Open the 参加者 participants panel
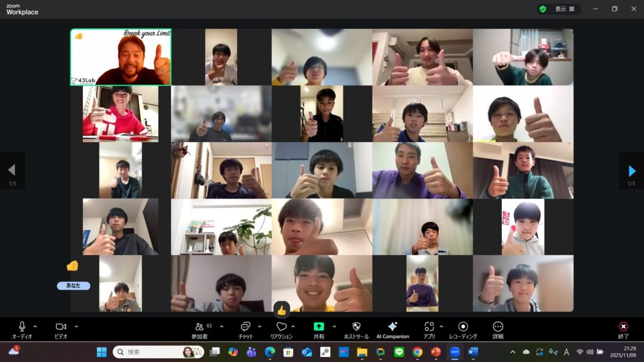Image resolution: width=644 pixels, height=362 pixels. (200, 327)
